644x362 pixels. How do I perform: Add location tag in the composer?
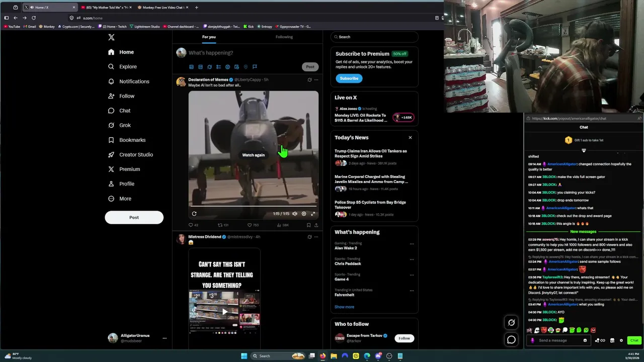coord(246,67)
